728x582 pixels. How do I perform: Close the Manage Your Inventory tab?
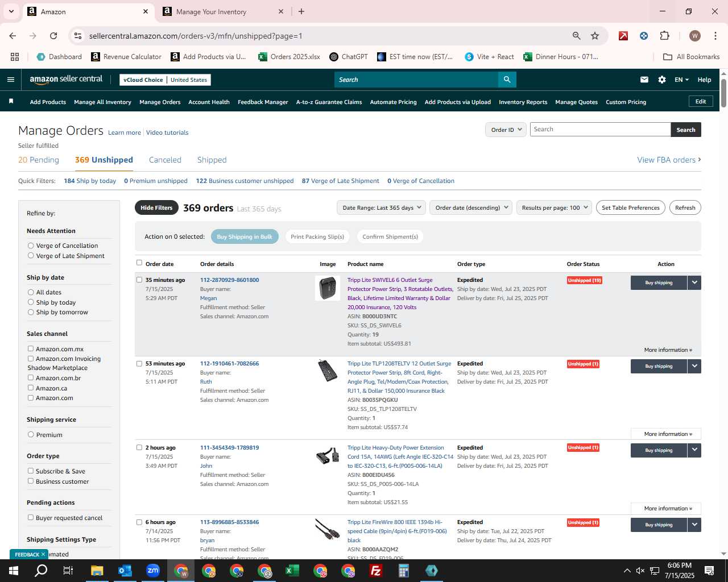tap(281, 11)
